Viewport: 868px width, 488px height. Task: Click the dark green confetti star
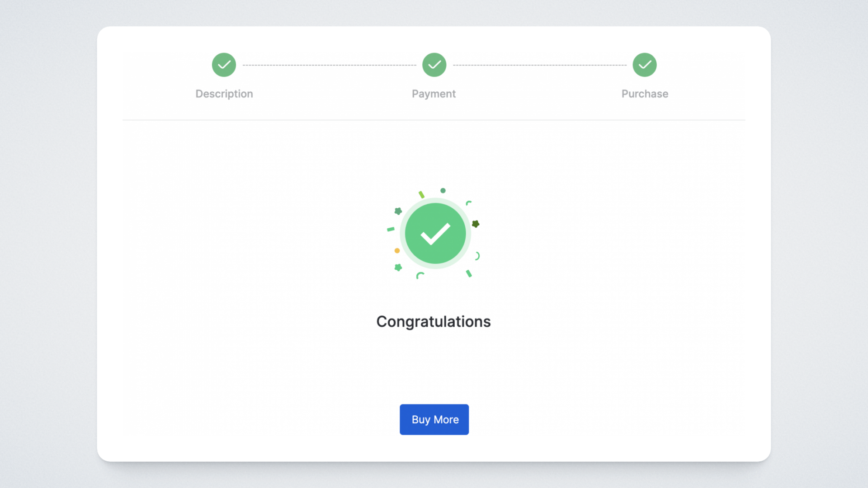click(476, 224)
